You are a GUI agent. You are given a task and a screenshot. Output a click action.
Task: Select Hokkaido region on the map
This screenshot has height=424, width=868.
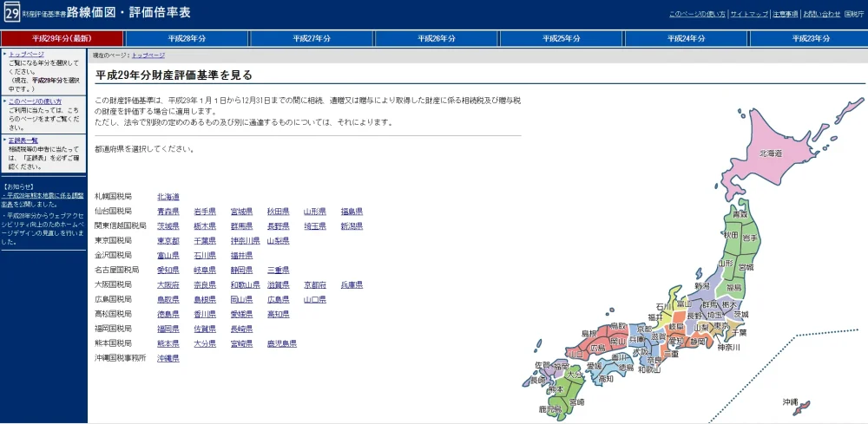771,153
